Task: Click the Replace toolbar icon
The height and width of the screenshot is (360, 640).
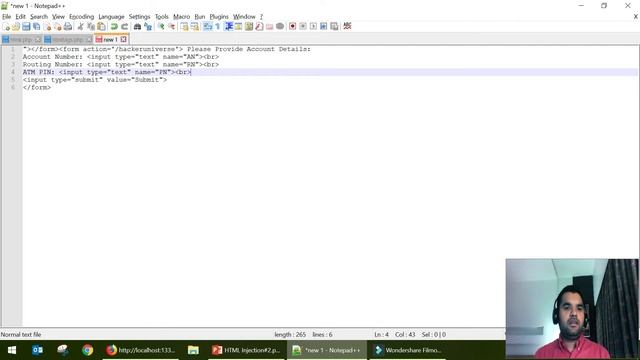Action: 148,27
